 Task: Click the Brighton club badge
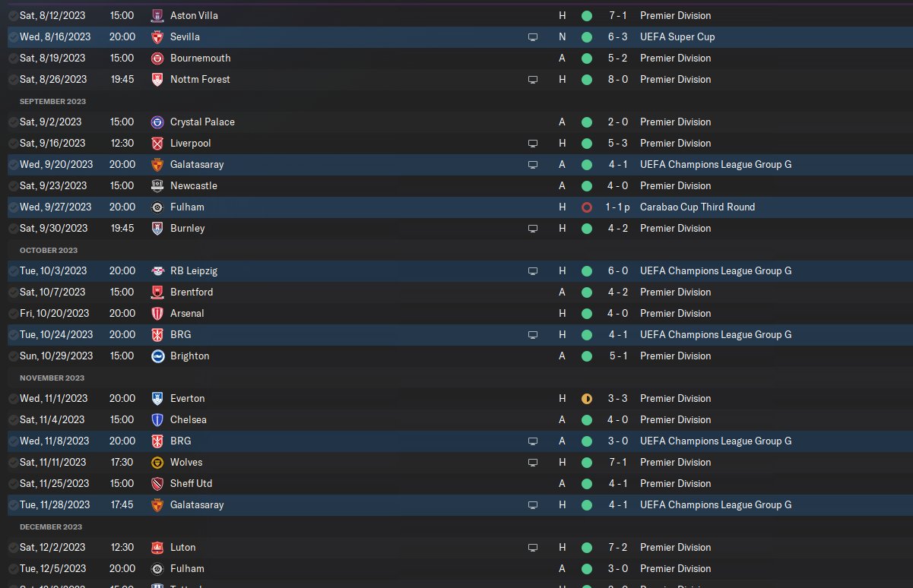tap(157, 356)
